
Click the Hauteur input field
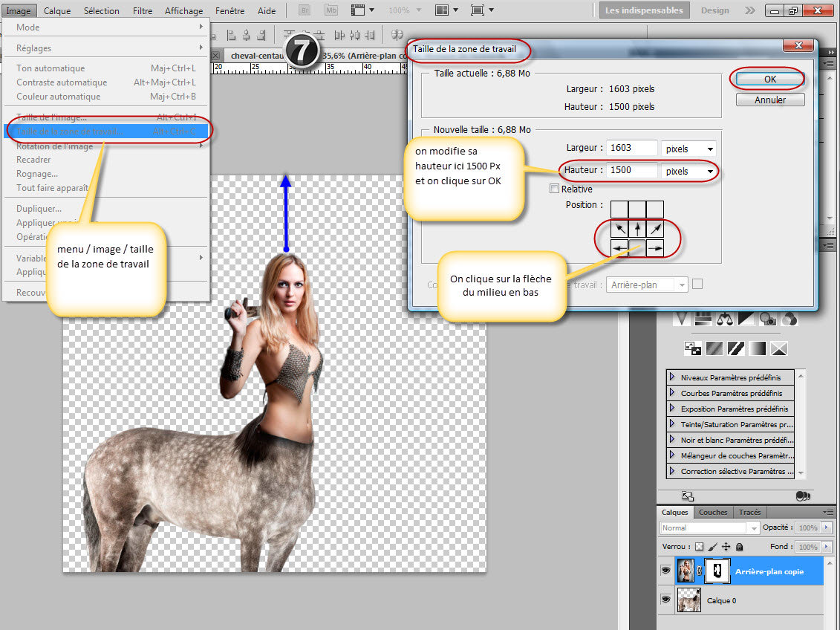[631, 170]
